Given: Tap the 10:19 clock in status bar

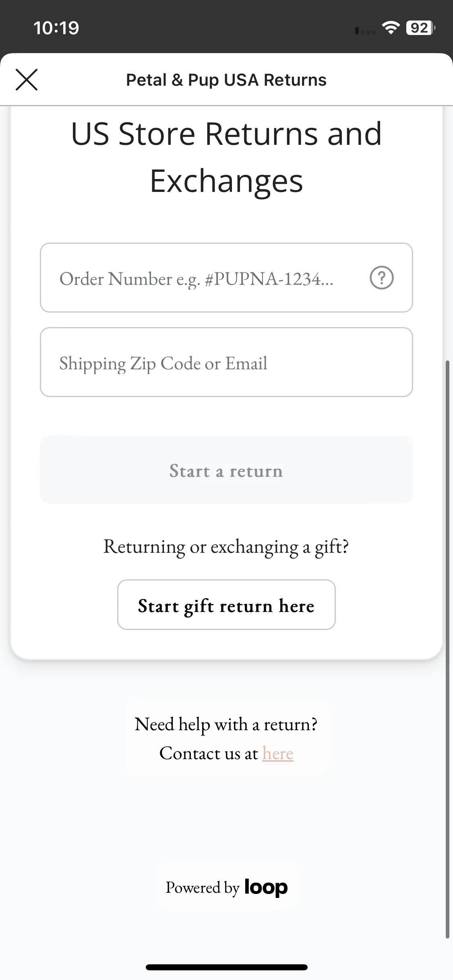Looking at the screenshot, I should (x=56, y=28).
